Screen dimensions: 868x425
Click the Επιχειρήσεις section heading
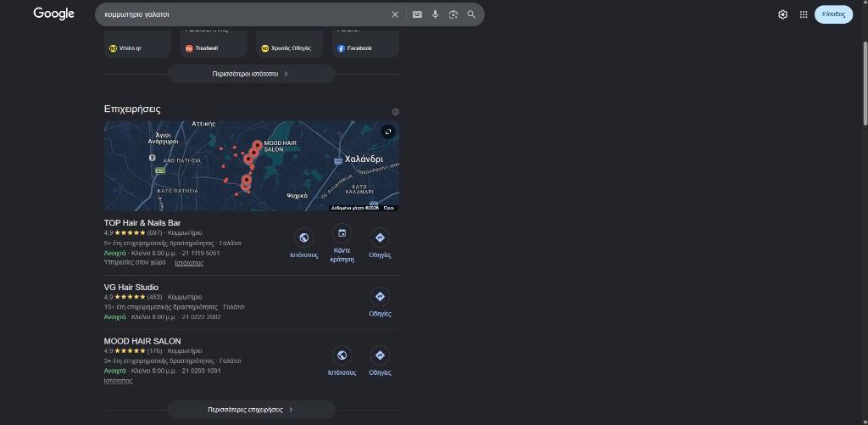pyautogui.click(x=132, y=109)
